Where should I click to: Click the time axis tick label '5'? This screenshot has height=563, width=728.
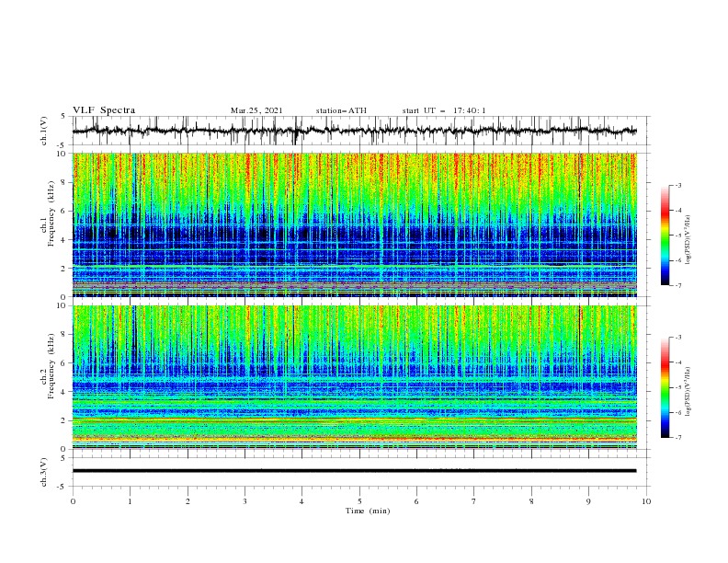pyautogui.click(x=359, y=501)
